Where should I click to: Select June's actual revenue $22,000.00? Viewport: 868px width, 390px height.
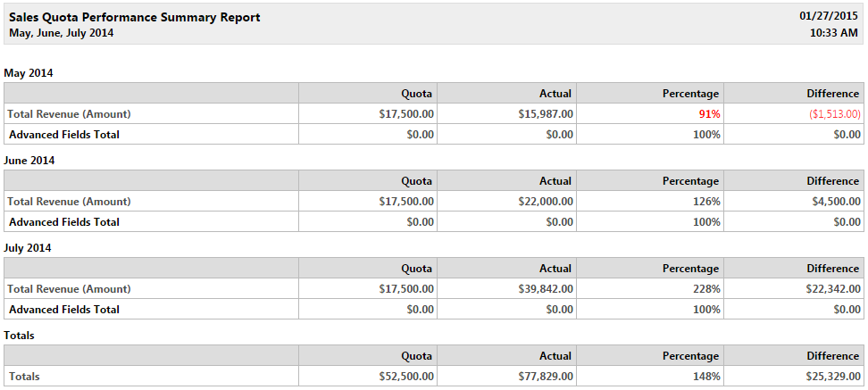[x=546, y=202]
